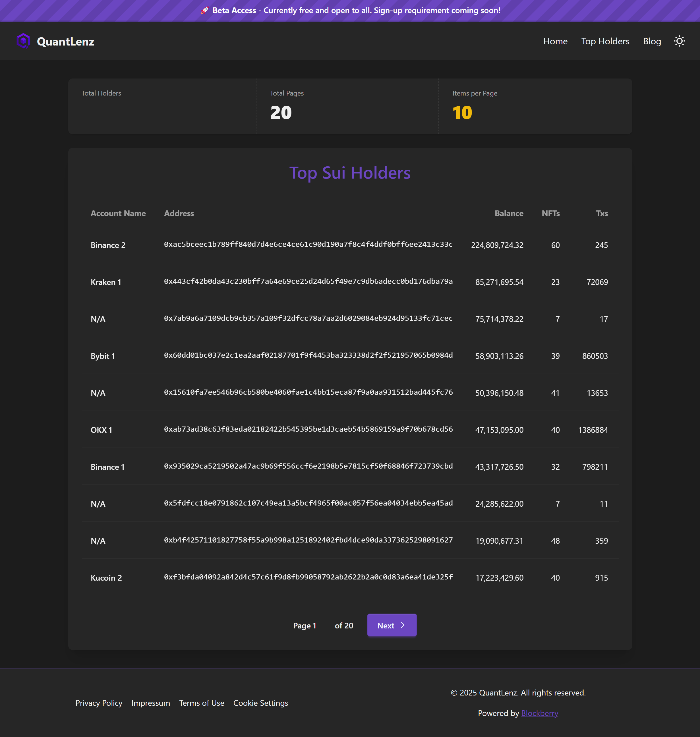The image size is (700, 737).
Task: Click the balance 85,271,695.54
Action: point(499,282)
